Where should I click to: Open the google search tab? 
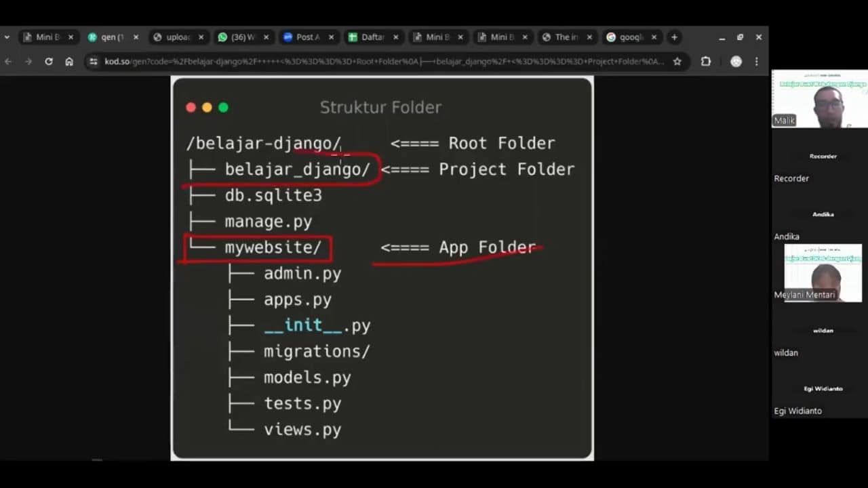click(x=624, y=37)
